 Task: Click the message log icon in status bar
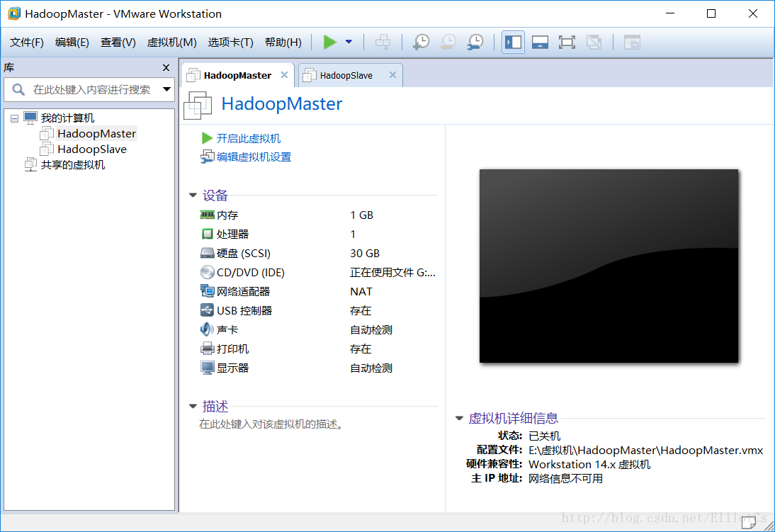point(749,521)
